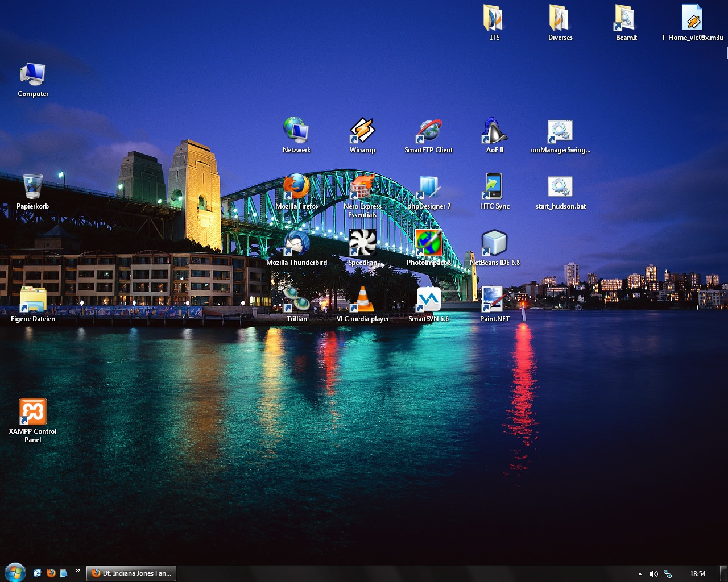The width and height of the screenshot is (728, 582).
Task: Select the XAMPP Control Panel icon
Action: pyautogui.click(x=32, y=412)
